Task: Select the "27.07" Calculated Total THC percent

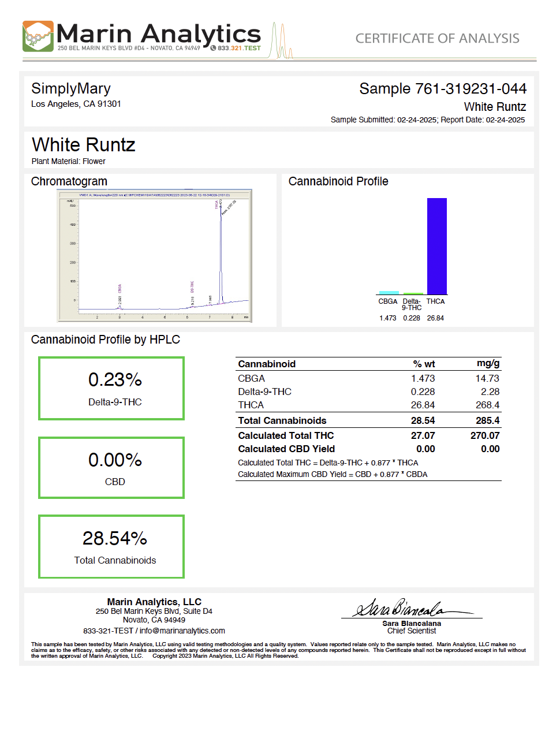Action: pos(423,435)
